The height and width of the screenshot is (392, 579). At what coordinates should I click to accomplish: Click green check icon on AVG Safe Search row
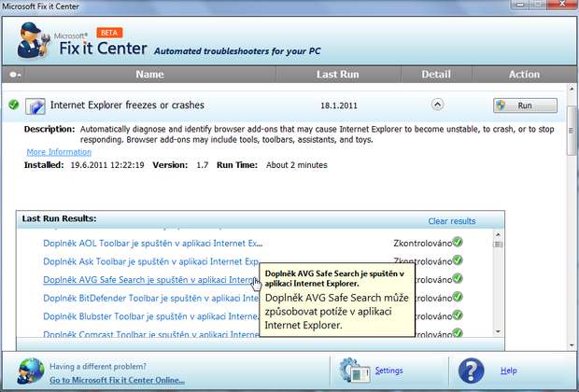[x=458, y=278]
